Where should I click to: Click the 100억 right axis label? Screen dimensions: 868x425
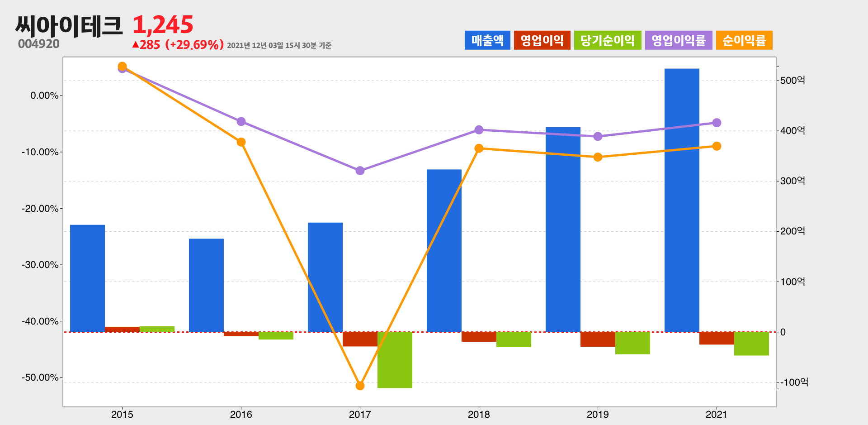point(793,282)
